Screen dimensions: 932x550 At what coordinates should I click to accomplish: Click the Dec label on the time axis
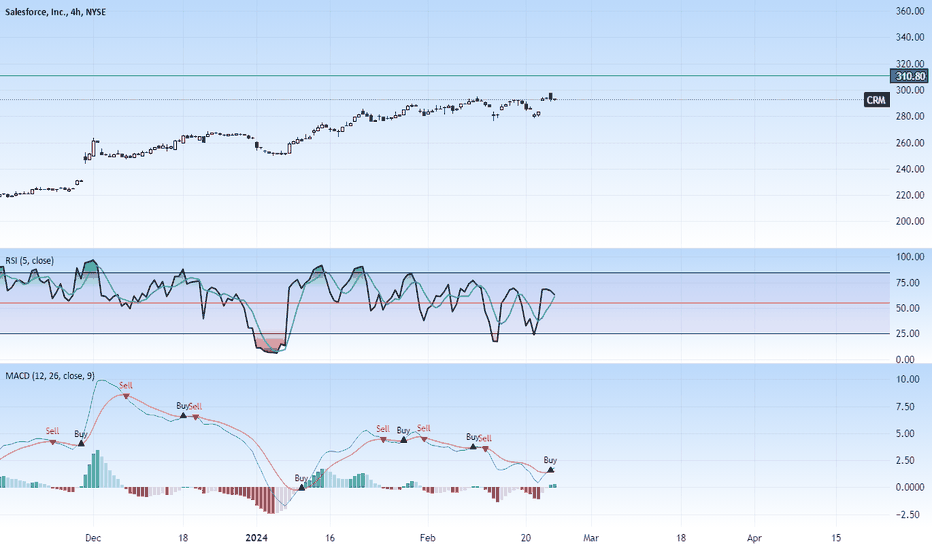pos(93,538)
